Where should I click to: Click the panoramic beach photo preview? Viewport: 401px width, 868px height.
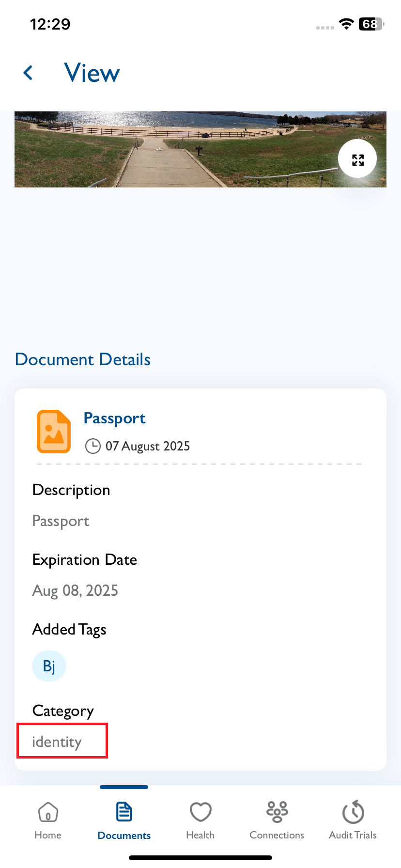click(200, 150)
